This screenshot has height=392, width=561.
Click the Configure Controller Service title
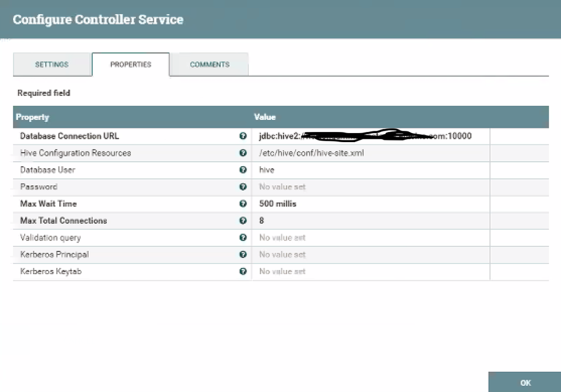tap(98, 20)
